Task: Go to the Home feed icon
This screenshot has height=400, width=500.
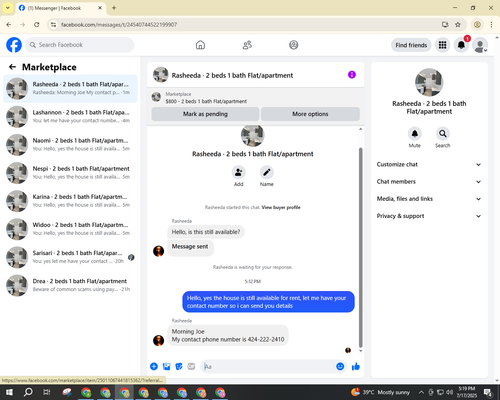Action: tap(200, 45)
